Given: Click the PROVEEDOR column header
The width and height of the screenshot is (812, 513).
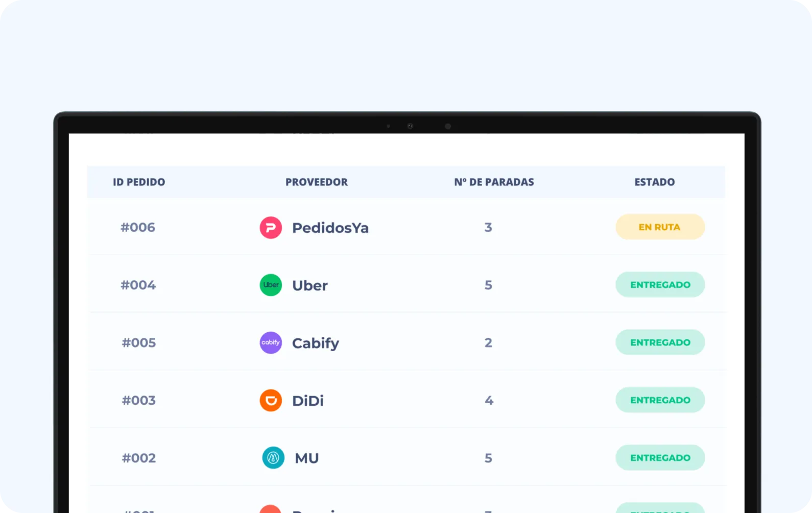Looking at the screenshot, I should tap(317, 182).
